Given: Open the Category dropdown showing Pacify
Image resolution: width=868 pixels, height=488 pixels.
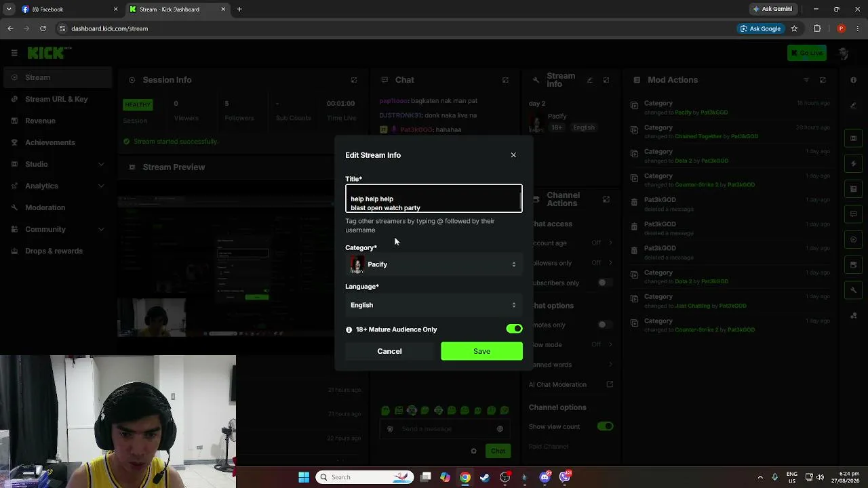Looking at the screenshot, I should pyautogui.click(x=433, y=264).
